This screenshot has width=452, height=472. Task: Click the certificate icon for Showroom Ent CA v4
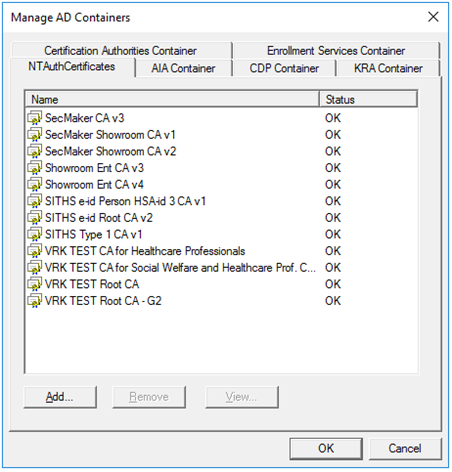[35, 184]
